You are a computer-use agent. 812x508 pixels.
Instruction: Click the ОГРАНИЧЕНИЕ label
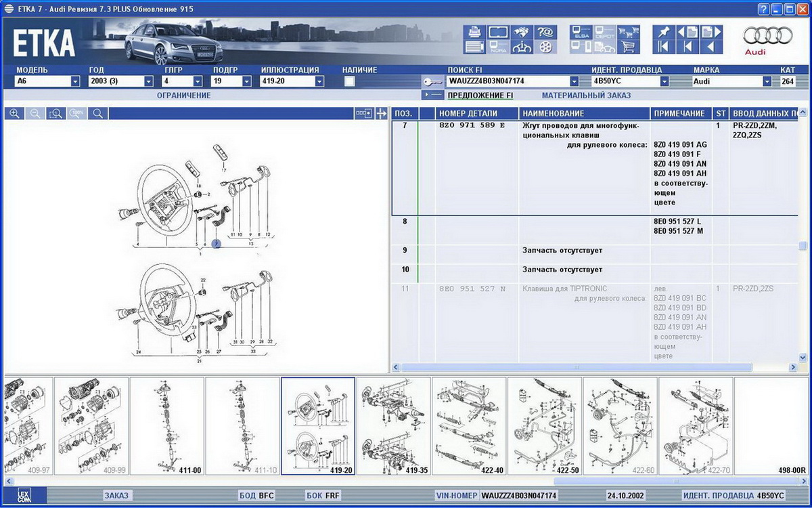tap(184, 96)
